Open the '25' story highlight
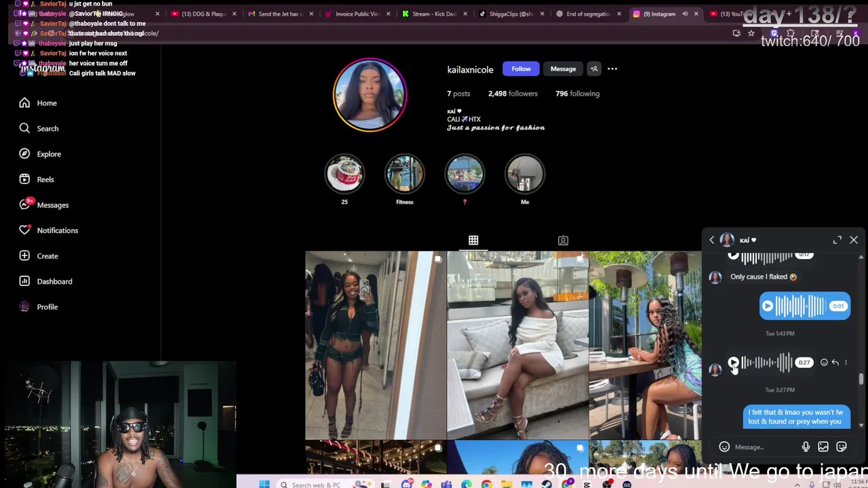Screen dimensions: 868x488 click(x=344, y=174)
